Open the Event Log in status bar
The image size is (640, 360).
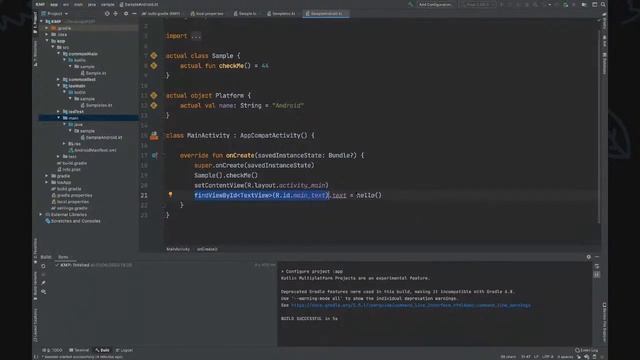[x=587, y=350]
